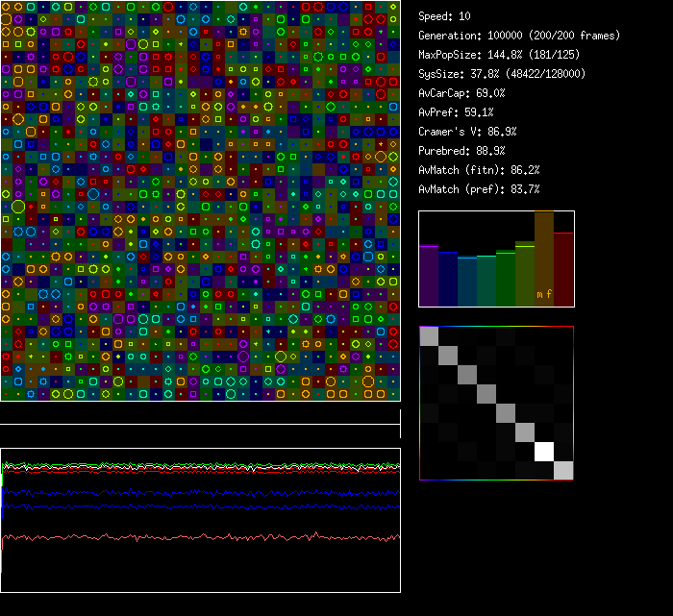673x616 pixels.
Task: Click the red bar at histogram's right end
Action: click(563, 269)
